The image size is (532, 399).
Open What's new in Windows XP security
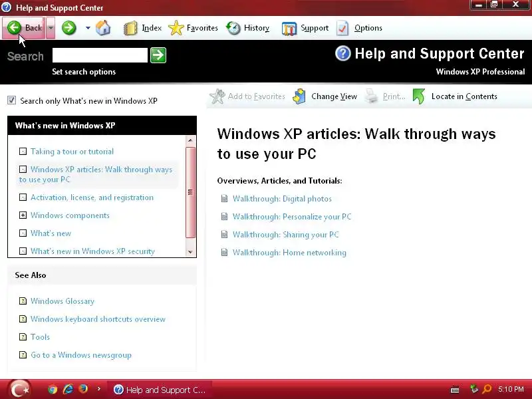pyautogui.click(x=92, y=251)
